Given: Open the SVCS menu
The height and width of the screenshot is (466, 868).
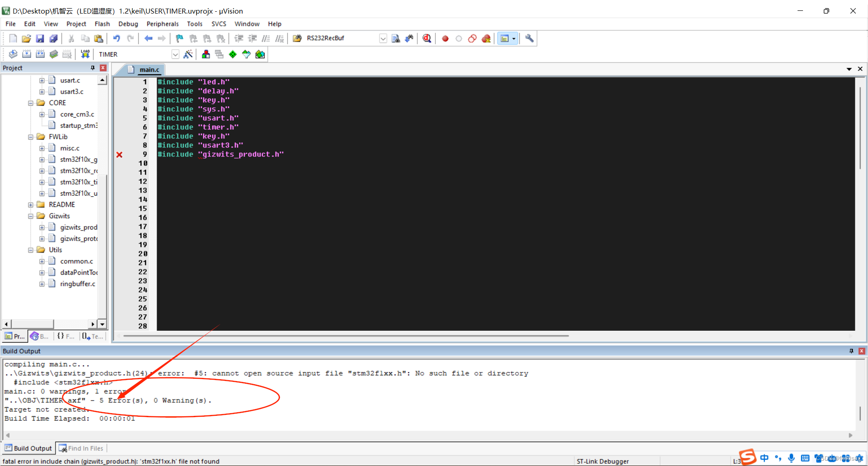Looking at the screenshot, I should 219,24.
